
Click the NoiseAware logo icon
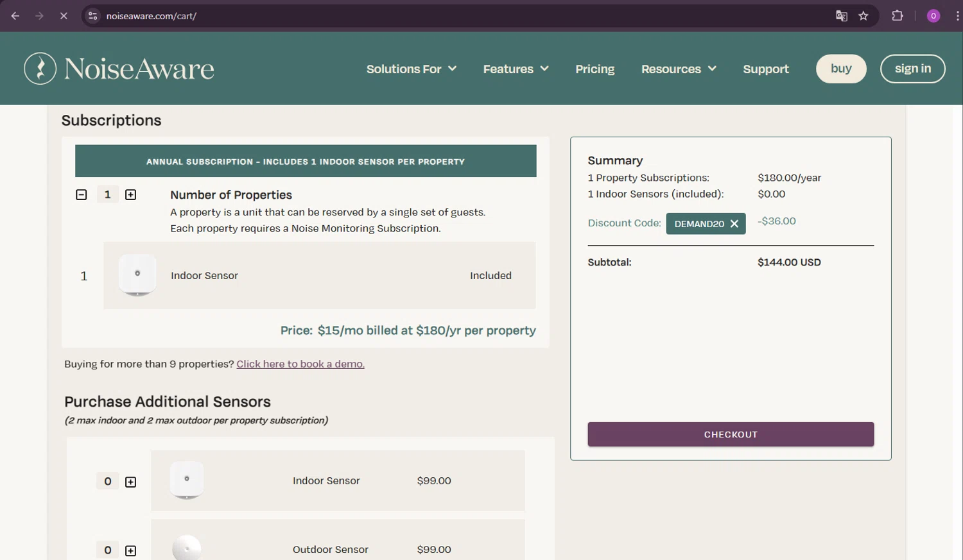40,69
